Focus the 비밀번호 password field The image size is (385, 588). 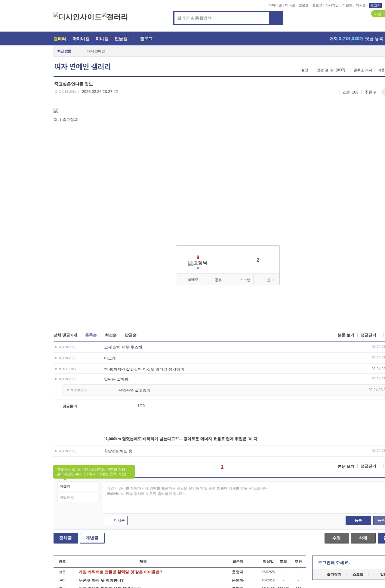tap(79, 498)
